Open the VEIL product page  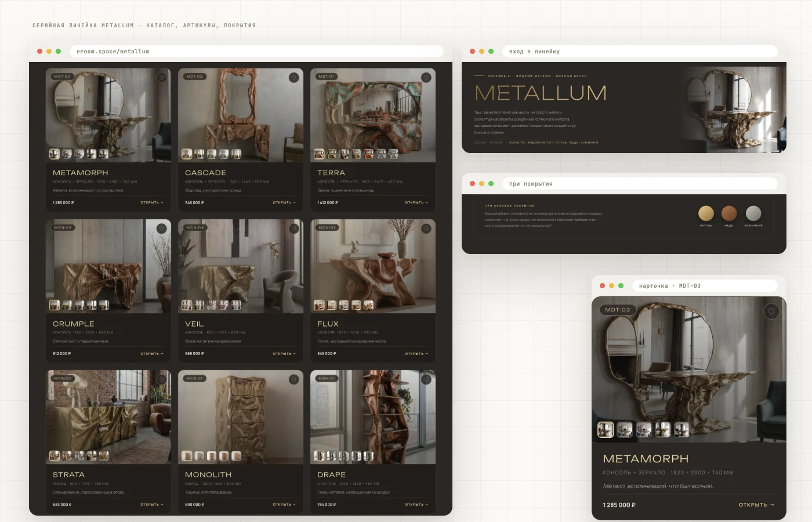pos(284,353)
